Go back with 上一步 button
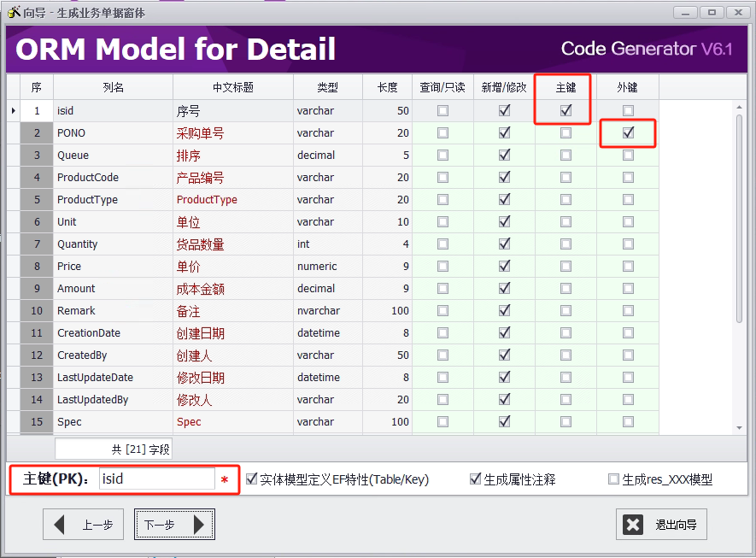The height and width of the screenshot is (558, 756). click(x=84, y=524)
